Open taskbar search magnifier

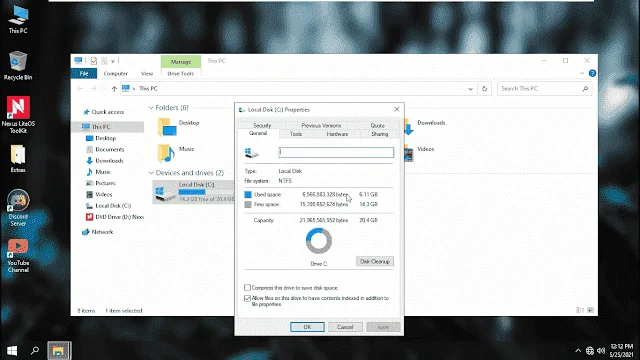pos(35,350)
